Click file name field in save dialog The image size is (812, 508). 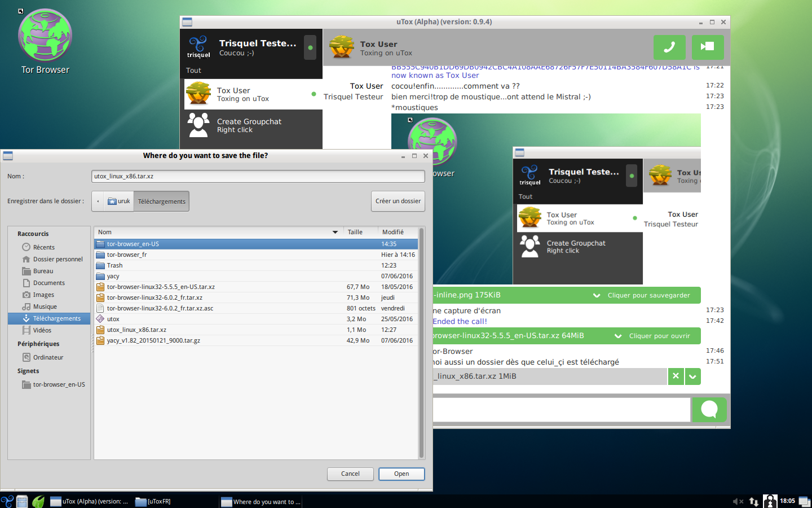point(258,176)
